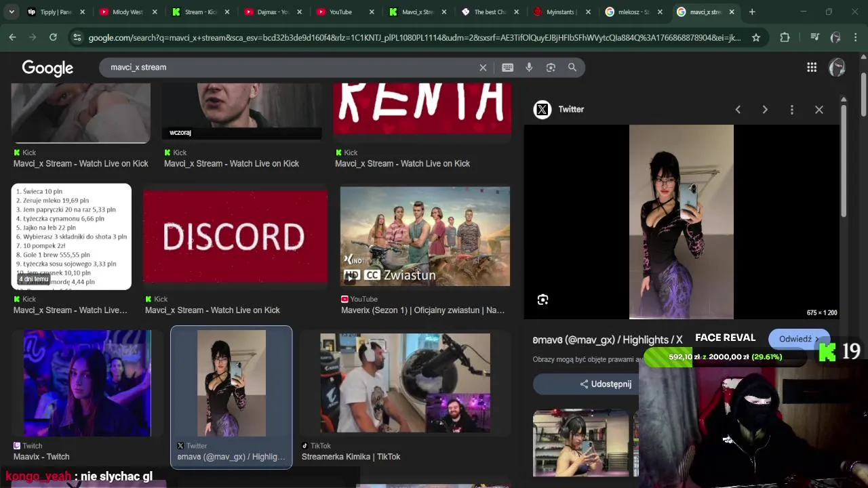Click inside the Google search input field

coord(292,67)
